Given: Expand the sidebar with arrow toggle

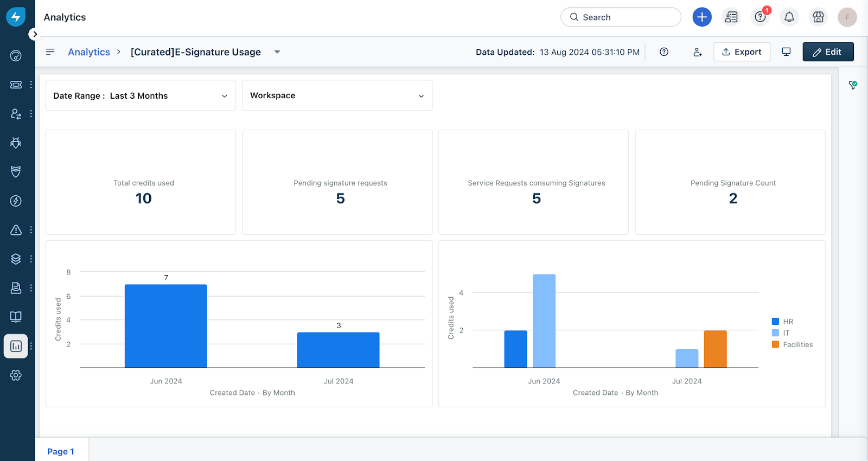Looking at the screenshot, I should click(x=35, y=34).
